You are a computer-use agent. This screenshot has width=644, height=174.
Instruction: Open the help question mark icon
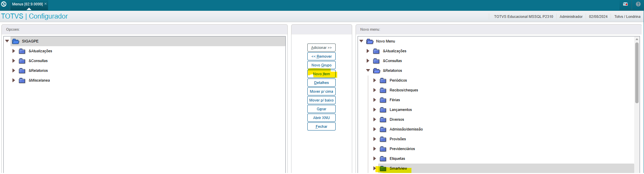(x=638, y=4)
